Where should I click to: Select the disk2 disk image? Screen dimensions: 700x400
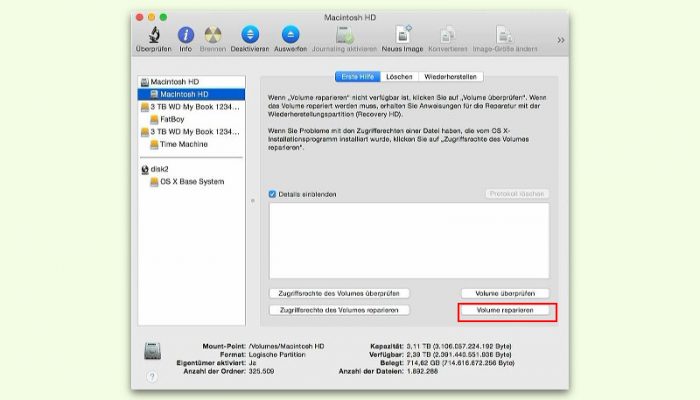192,169
